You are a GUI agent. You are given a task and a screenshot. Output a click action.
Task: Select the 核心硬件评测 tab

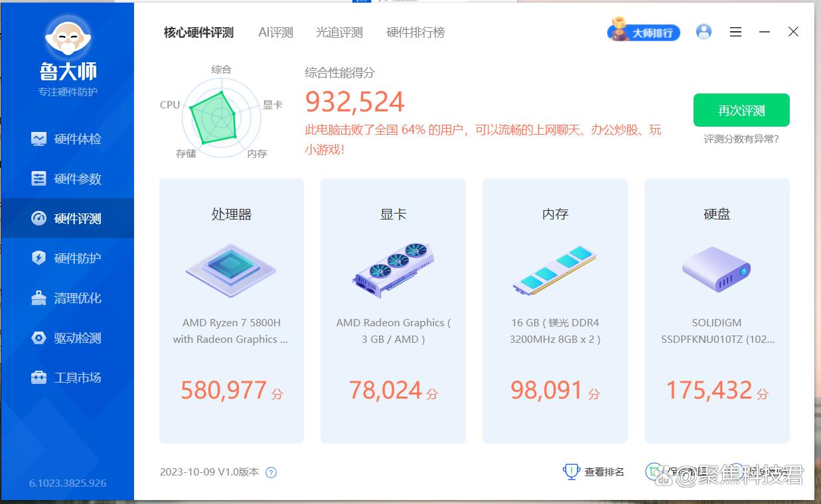[x=198, y=32]
